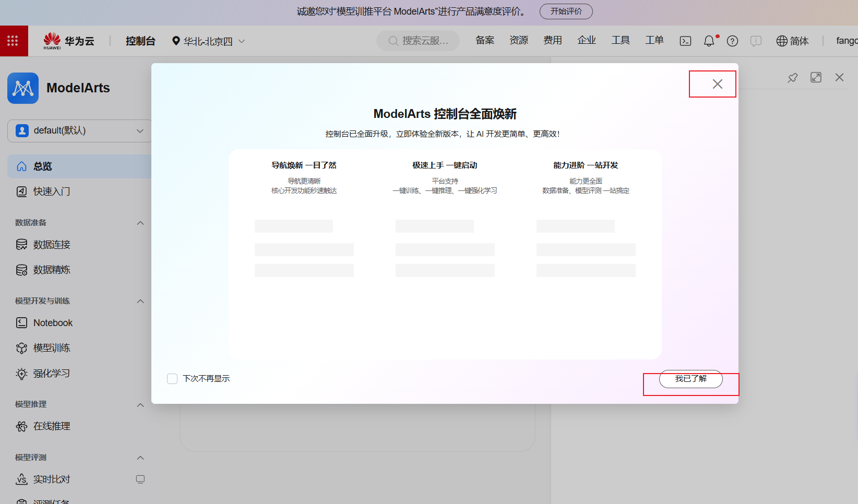Click the ModelArts logo icon
The image size is (858, 504).
(23, 88)
